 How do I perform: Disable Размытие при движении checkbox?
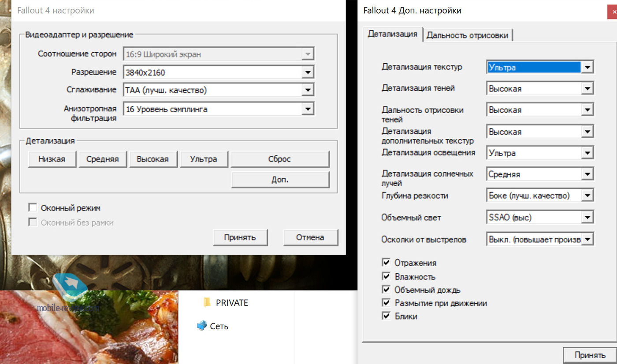(387, 303)
